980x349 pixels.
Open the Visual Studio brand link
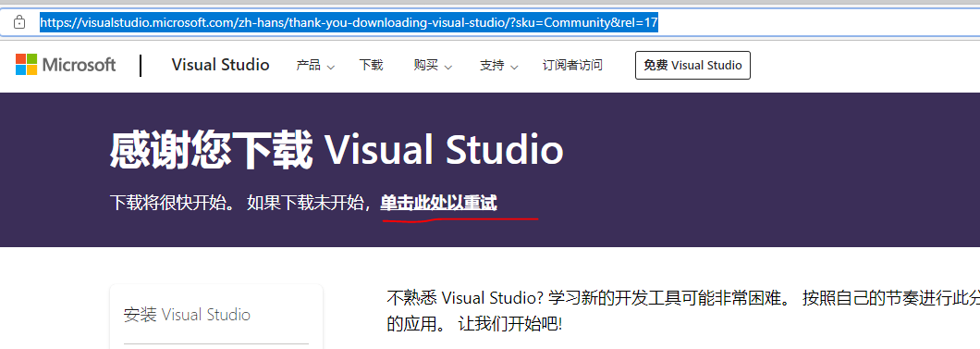click(221, 65)
